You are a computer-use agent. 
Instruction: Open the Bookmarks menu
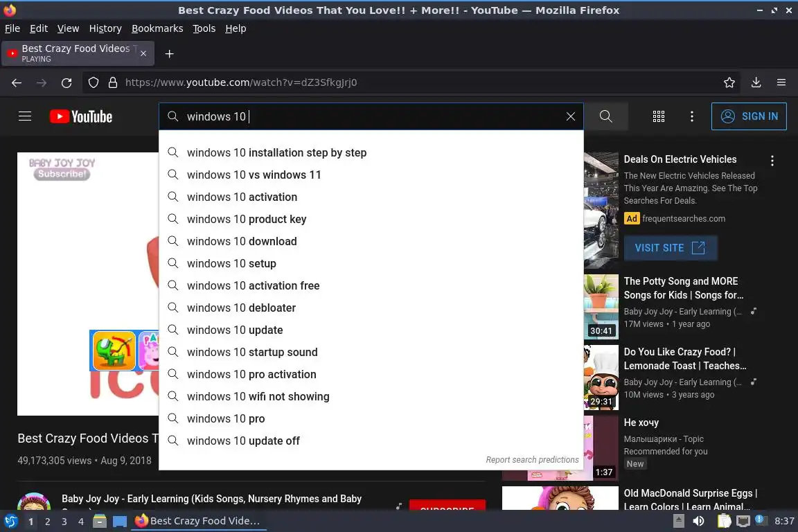pos(157,28)
